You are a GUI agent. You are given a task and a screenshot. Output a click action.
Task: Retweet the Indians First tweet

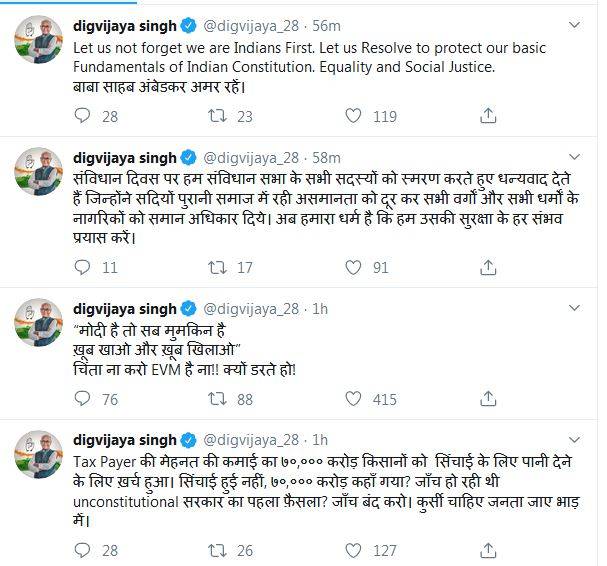click(x=213, y=117)
